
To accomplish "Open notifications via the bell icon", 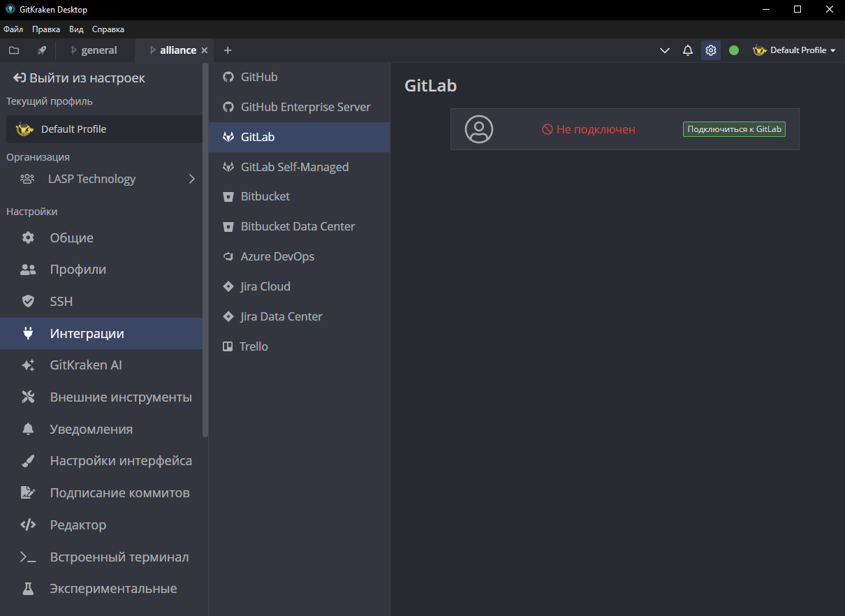I will pyautogui.click(x=687, y=50).
